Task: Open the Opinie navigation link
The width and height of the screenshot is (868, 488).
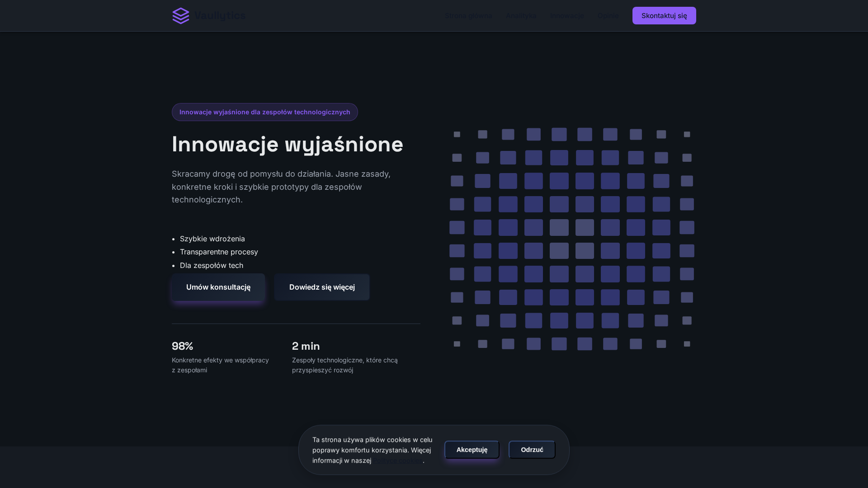Action: tap(608, 16)
